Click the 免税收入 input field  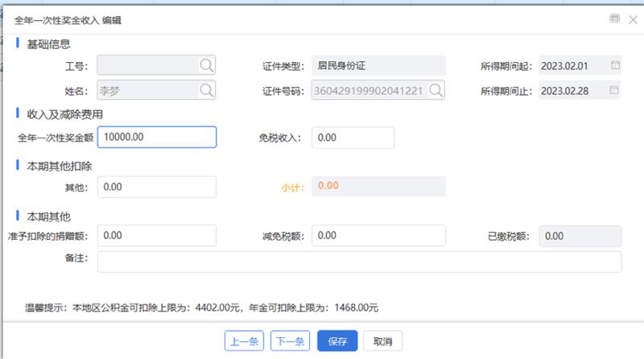(353, 138)
